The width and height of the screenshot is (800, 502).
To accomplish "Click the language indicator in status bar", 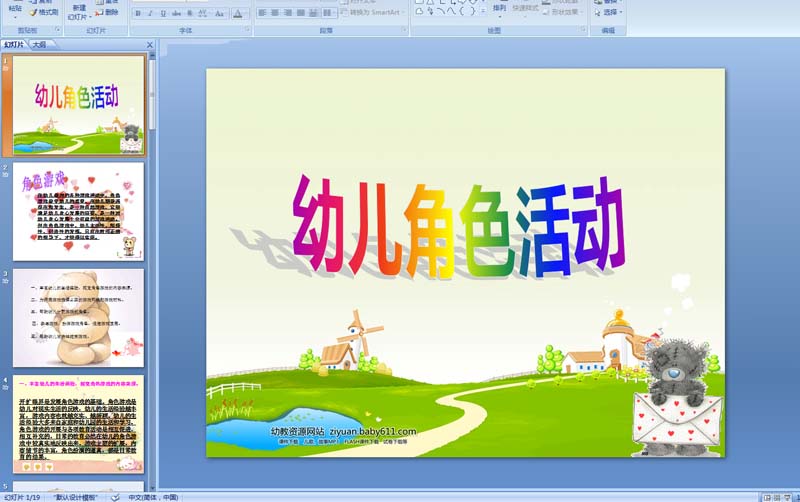I will [x=152, y=496].
